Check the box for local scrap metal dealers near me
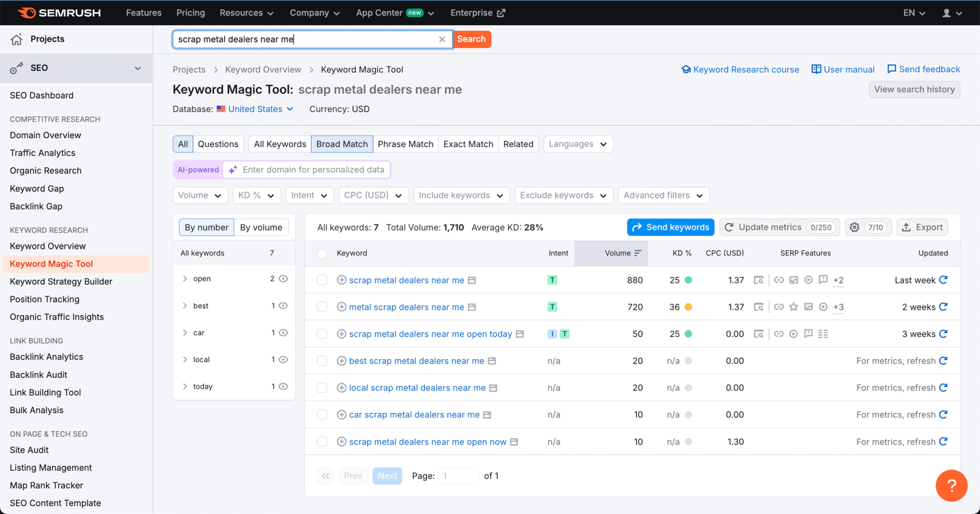 coord(322,388)
